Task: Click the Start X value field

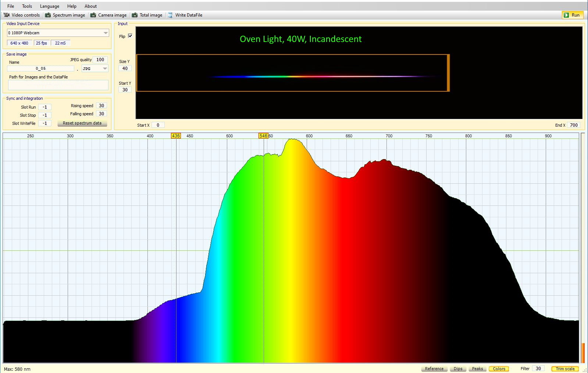Action: point(158,125)
